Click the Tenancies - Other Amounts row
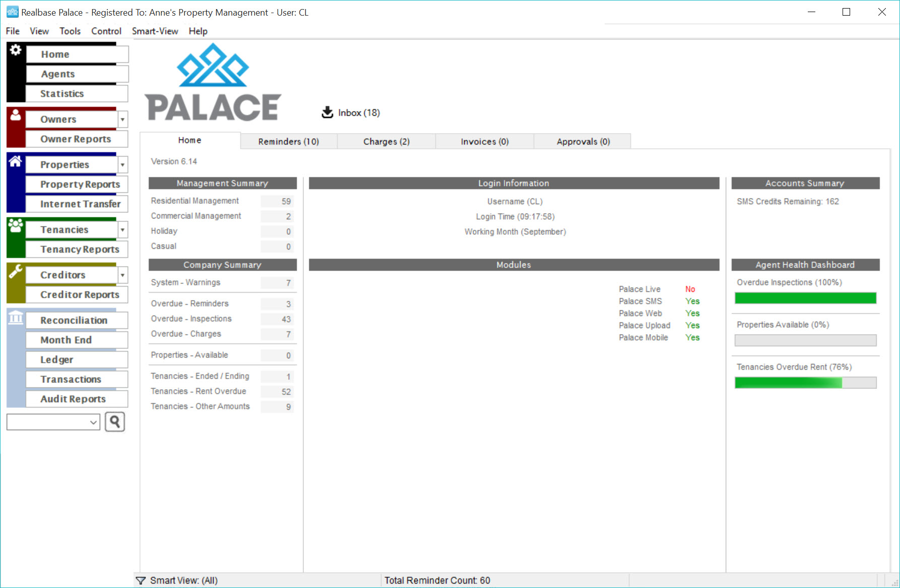 point(222,407)
